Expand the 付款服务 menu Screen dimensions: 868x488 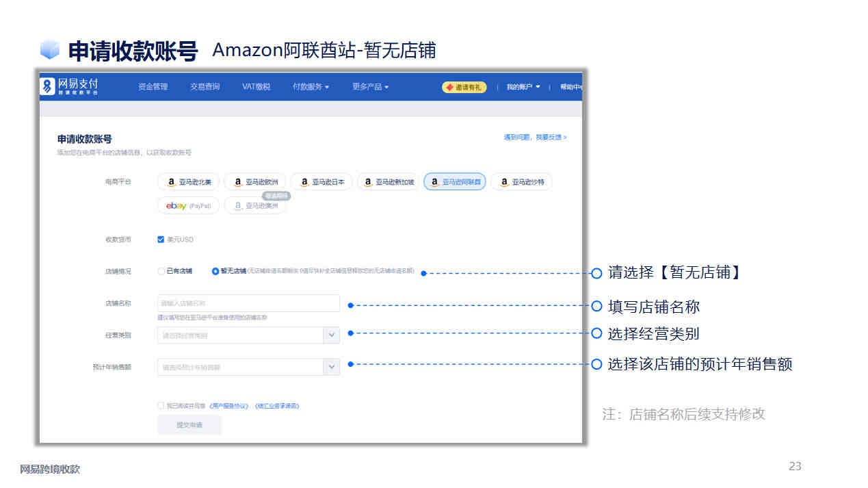point(311,87)
